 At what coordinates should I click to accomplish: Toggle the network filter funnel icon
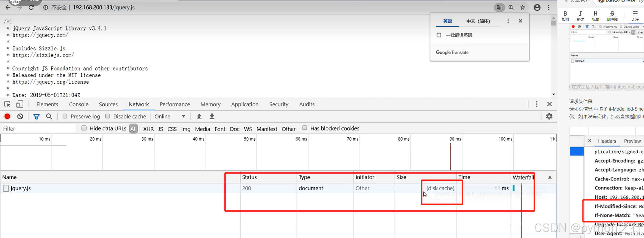coord(36,116)
